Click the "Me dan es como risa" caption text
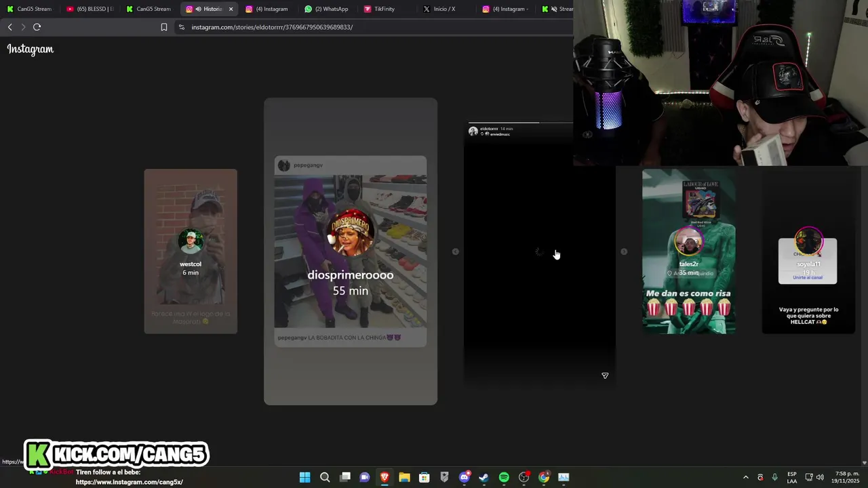Viewport: 868px width, 488px height. (688, 293)
